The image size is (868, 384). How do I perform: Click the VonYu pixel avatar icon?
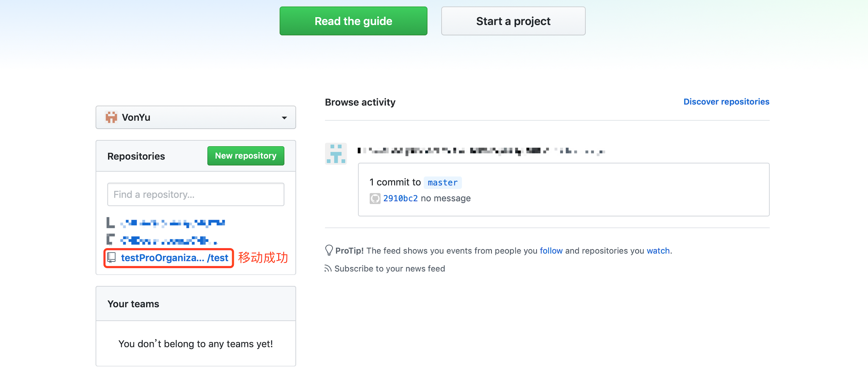coord(111,117)
